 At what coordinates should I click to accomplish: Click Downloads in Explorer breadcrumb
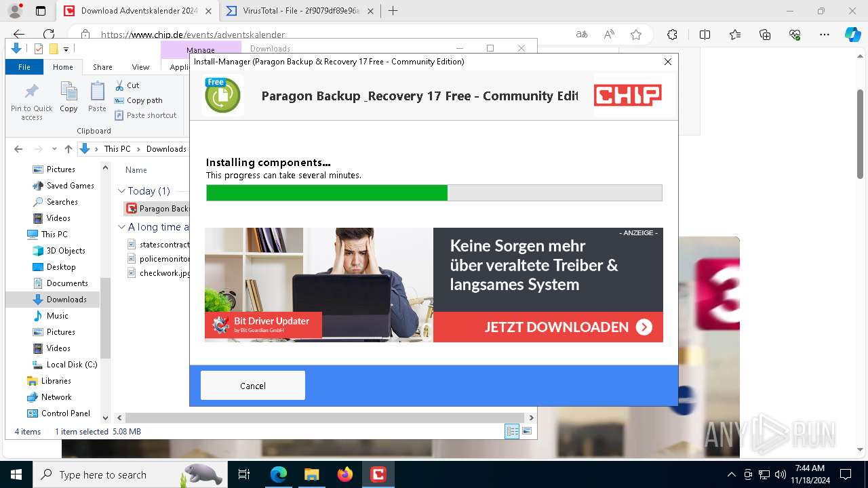coord(166,149)
